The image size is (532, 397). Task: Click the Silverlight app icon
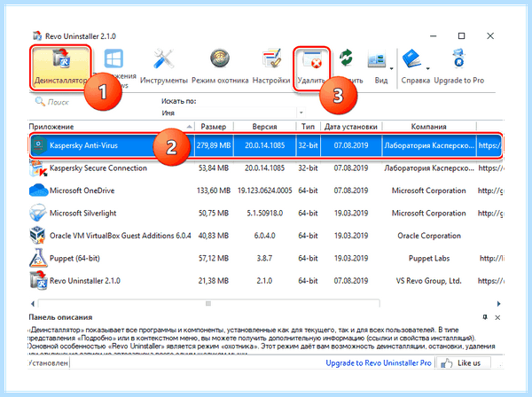tap(37, 213)
